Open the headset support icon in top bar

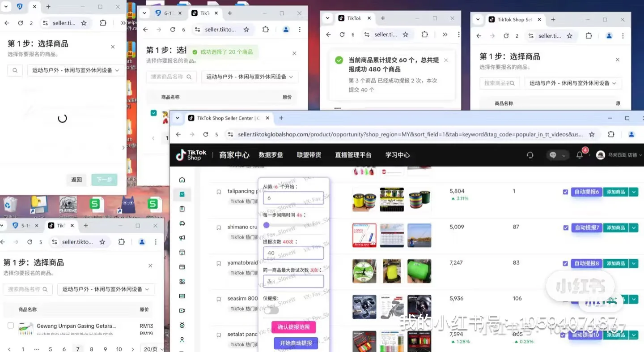pos(530,155)
